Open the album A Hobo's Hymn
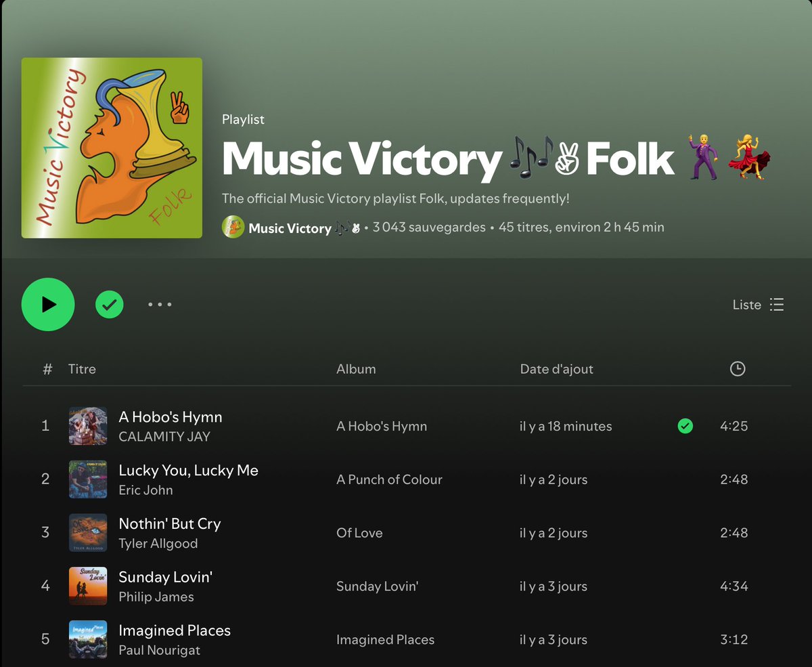The width and height of the screenshot is (812, 667). point(382,427)
